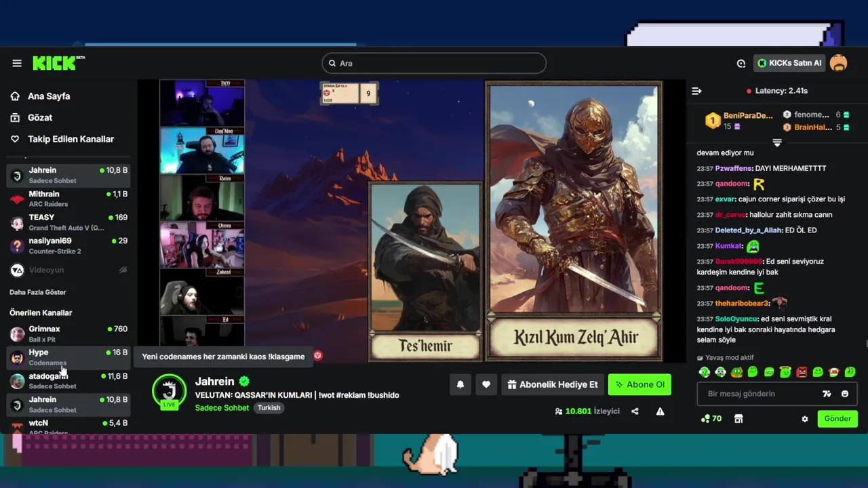This screenshot has height=488, width=868.
Task: Click the first green quick emote
Action: (704, 372)
